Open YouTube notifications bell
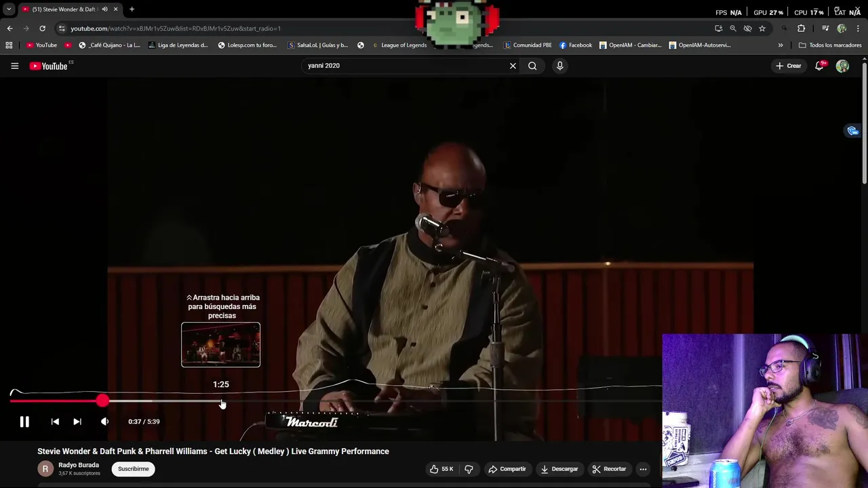868x488 pixels. point(819,66)
